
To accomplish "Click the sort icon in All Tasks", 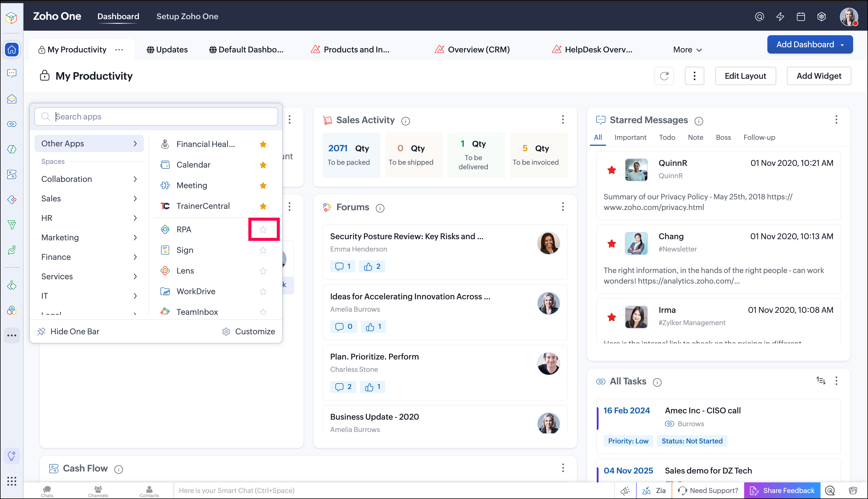I will (x=821, y=380).
